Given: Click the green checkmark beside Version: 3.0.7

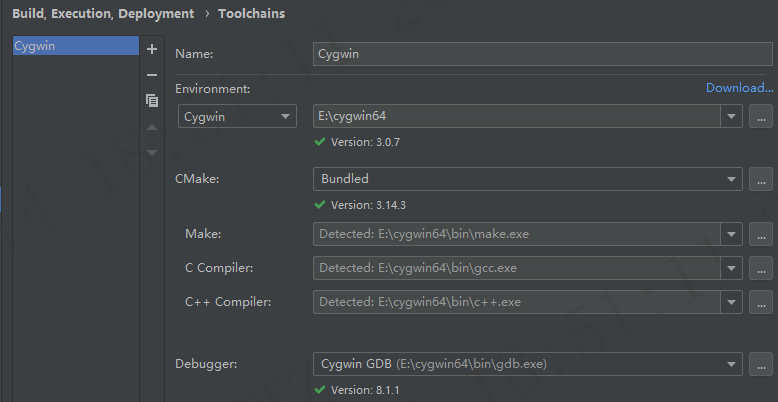Looking at the screenshot, I should point(320,142).
